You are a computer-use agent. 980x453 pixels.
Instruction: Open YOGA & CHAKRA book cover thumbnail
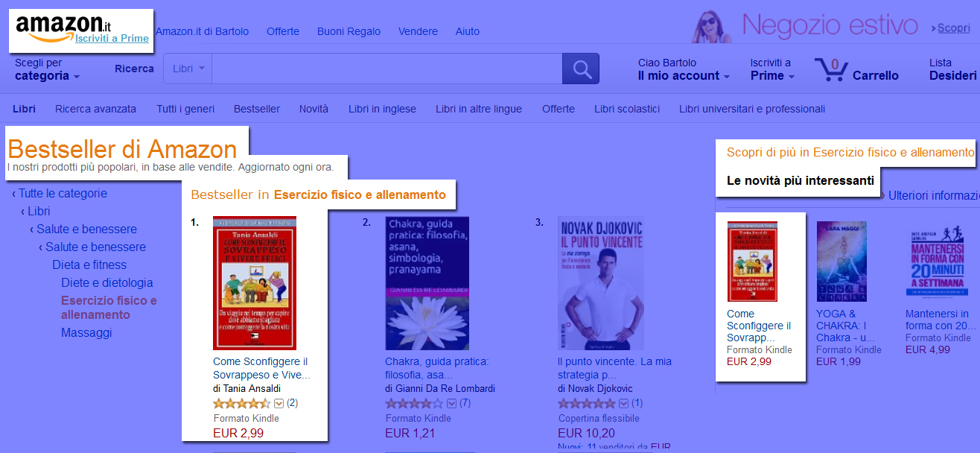[x=841, y=261]
